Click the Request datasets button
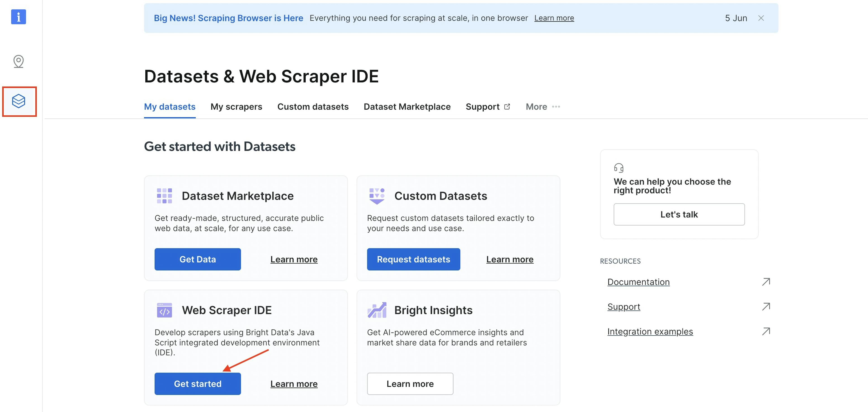The image size is (868, 412). (x=413, y=259)
